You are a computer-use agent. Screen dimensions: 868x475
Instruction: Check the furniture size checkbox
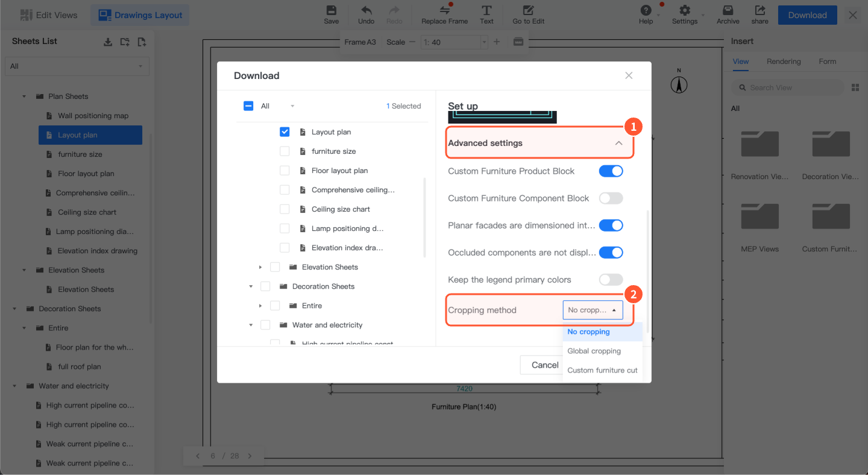pos(285,151)
